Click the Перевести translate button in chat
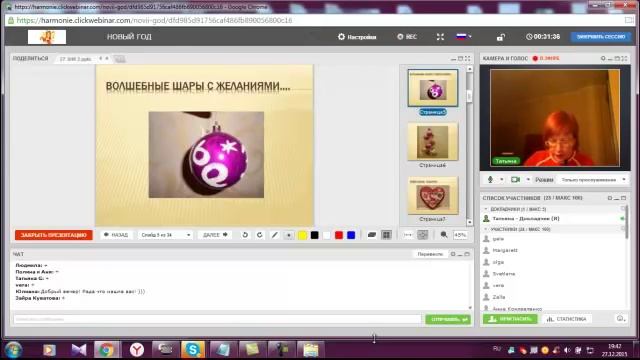The width and height of the screenshot is (640, 360). coord(430,254)
